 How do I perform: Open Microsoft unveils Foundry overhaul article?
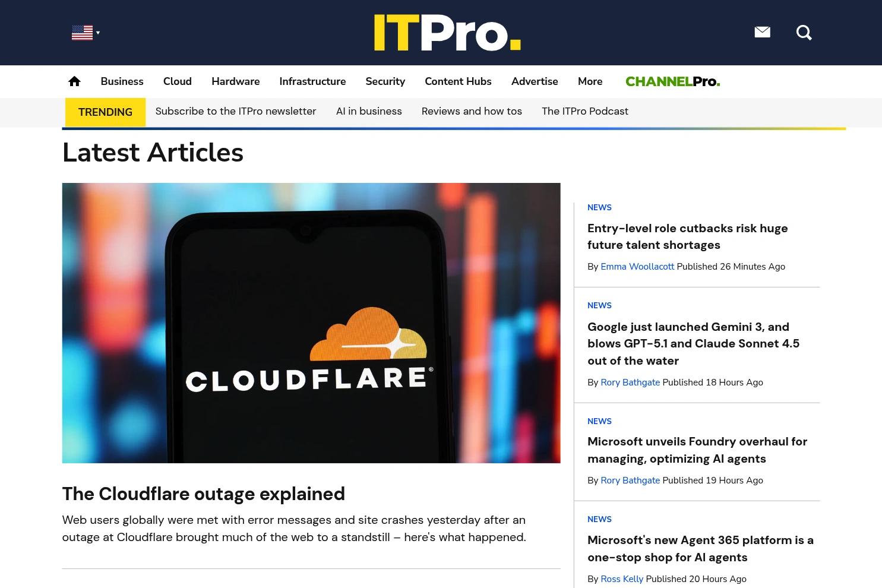(x=697, y=450)
